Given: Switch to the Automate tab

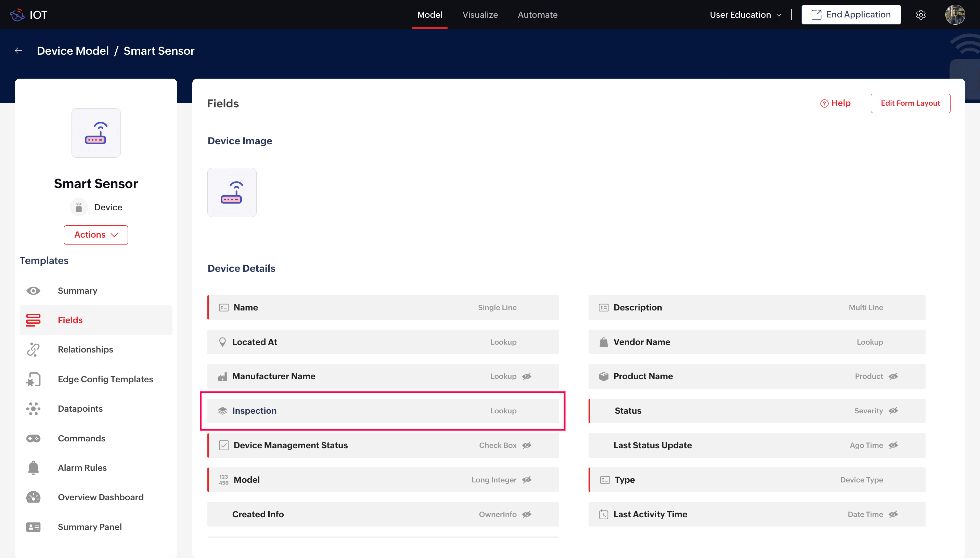Looking at the screenshot, I should pyautogui.click(x=537, y=15).
